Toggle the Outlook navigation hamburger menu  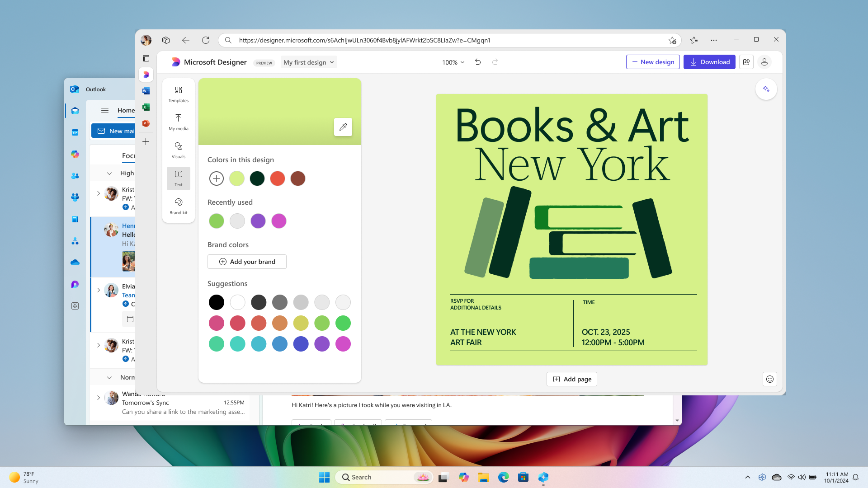coord(105,110)
